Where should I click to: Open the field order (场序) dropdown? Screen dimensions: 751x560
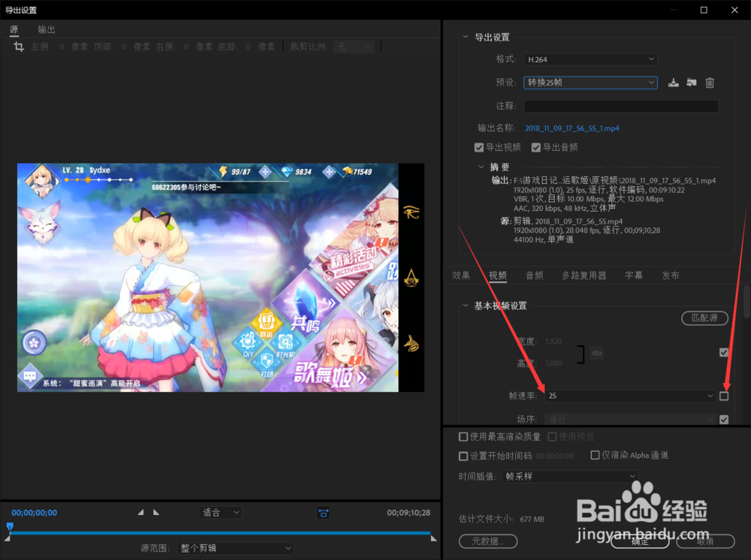pyautogui.click(x=630, y=420)
